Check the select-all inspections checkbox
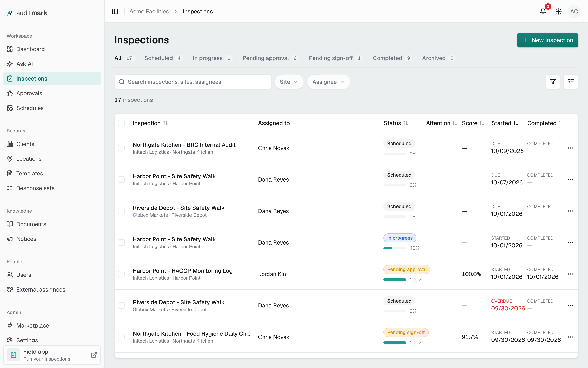 [121, 123]
